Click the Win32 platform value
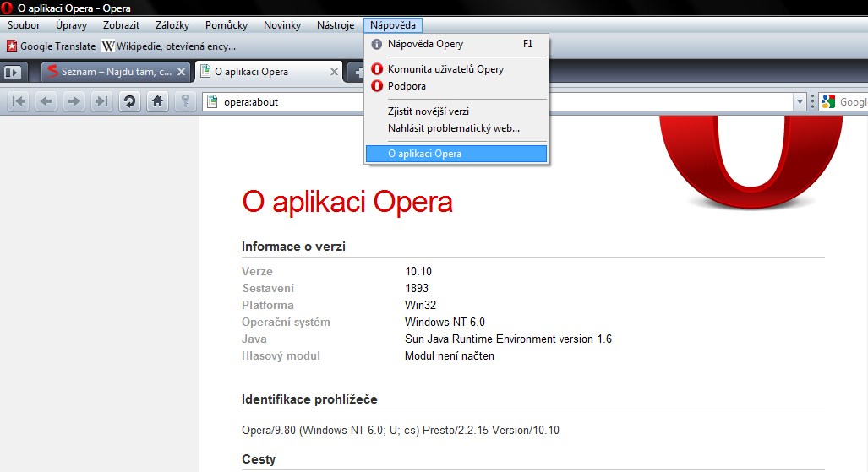 (x=420, y=306)
